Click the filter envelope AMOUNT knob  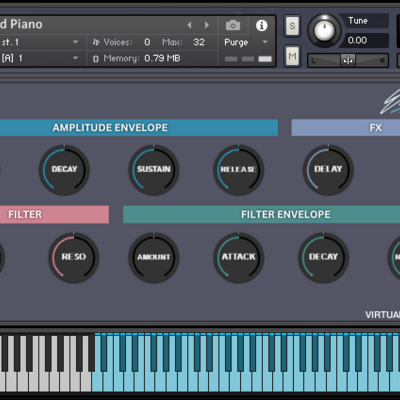(x=154, y=257)
